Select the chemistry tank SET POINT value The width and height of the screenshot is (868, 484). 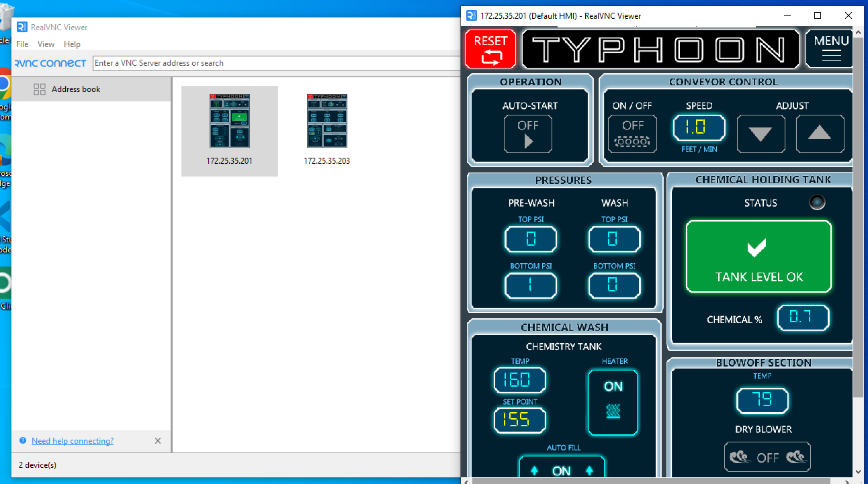520,420
